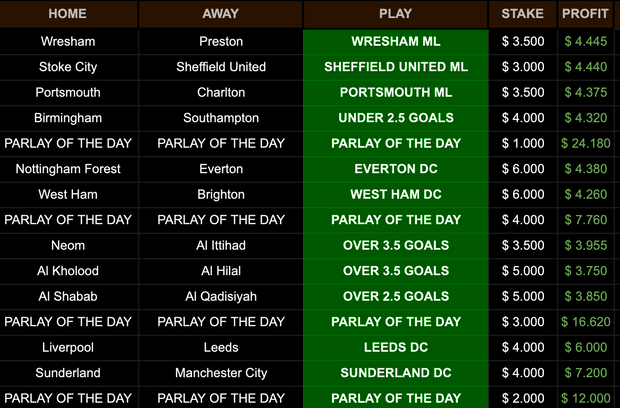This screenshot has width=620, height=408.
Task: Choose the PORTSMOUTH ML play cell
Action: [395, 93]
